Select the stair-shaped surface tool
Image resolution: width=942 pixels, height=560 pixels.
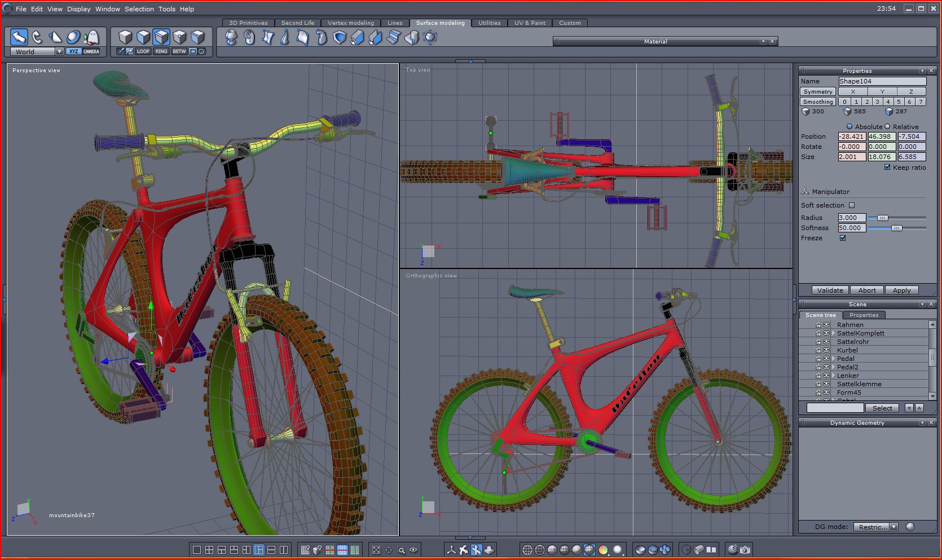pos(394,37)
